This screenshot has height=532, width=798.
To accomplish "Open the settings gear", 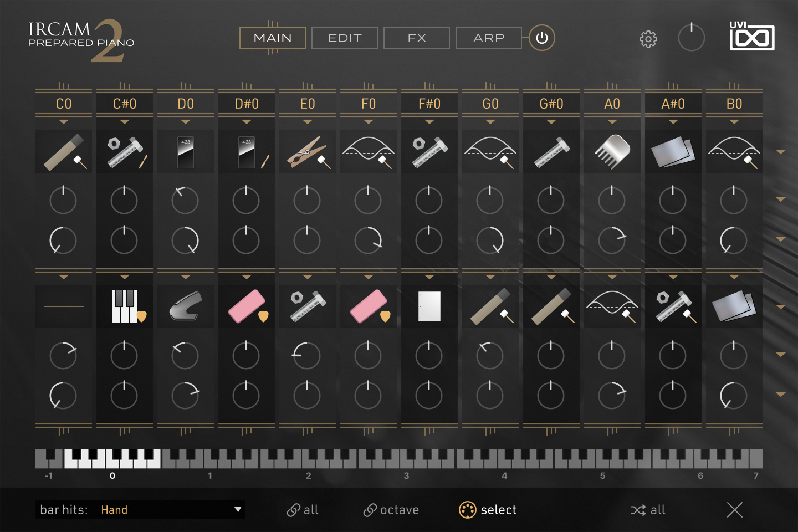I will pyautogui.click(x=648, y=39).
